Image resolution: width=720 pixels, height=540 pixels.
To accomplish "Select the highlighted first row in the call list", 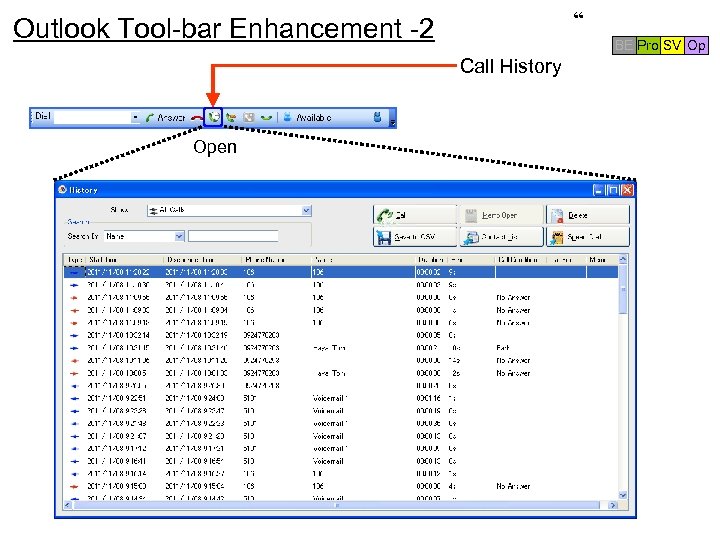I will pyautogui.click(x=341, y=272).
